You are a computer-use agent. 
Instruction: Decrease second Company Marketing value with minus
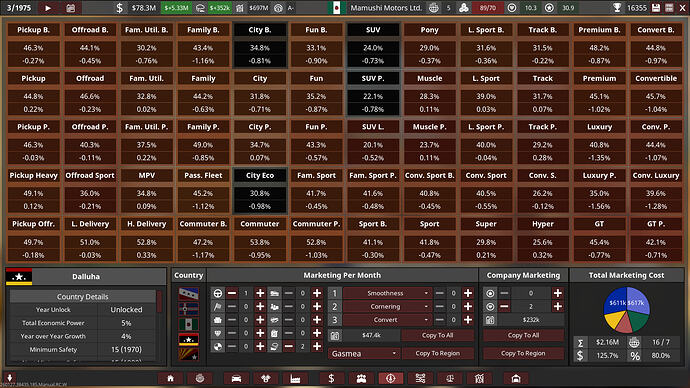(504, 307)
